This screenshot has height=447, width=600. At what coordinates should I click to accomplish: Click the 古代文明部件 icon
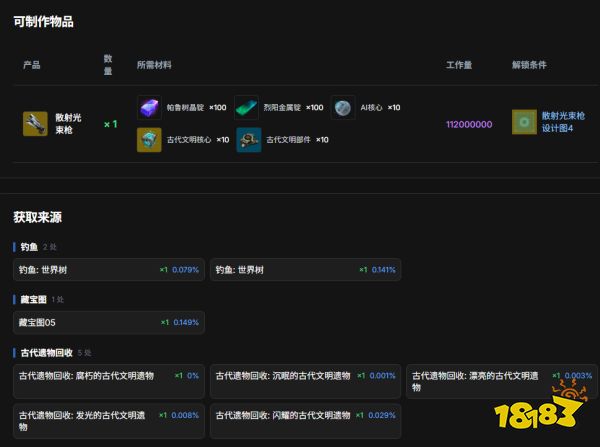249,140
